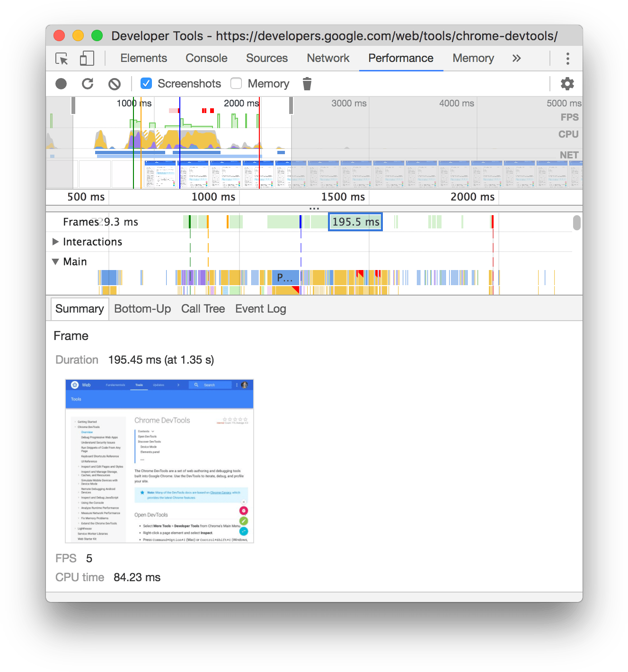
Task: Uncheck the Screenshots checkbox
Action: coord(146,83)
